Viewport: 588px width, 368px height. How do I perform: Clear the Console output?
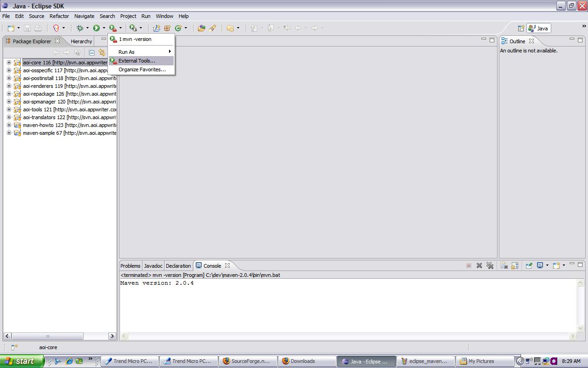coord(504,265)
